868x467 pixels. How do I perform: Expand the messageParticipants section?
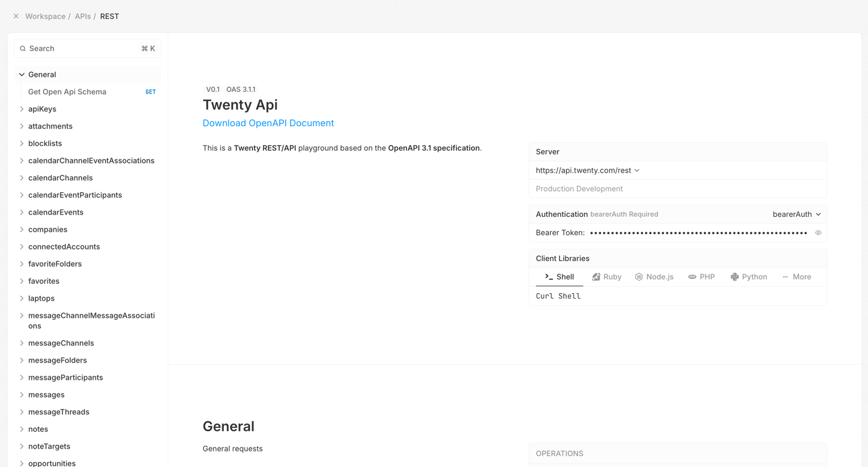pyautogui.click(x=22, y=378)
